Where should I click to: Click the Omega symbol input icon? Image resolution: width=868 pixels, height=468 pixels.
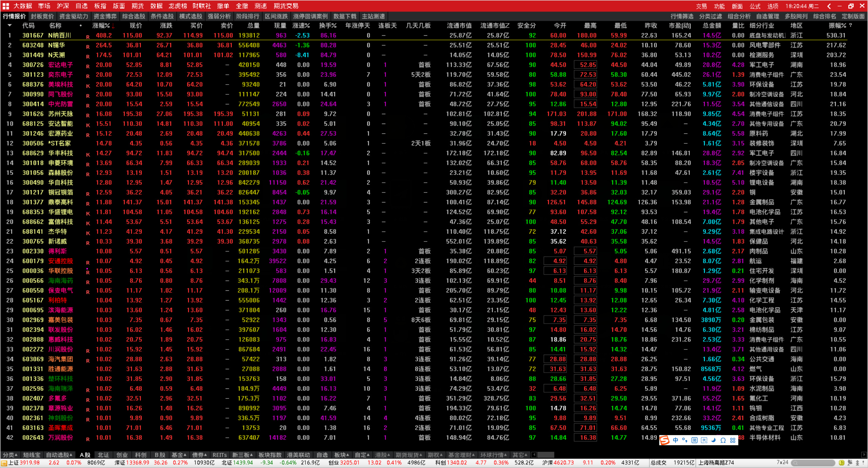723,440
